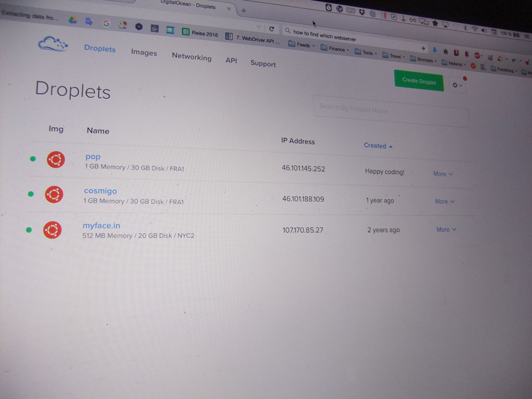Image resolution: width=532 pixels, height=399 pixels.
Task: Click the Ubuntu icon for pop droplet
Action: [x=55, y=160]
